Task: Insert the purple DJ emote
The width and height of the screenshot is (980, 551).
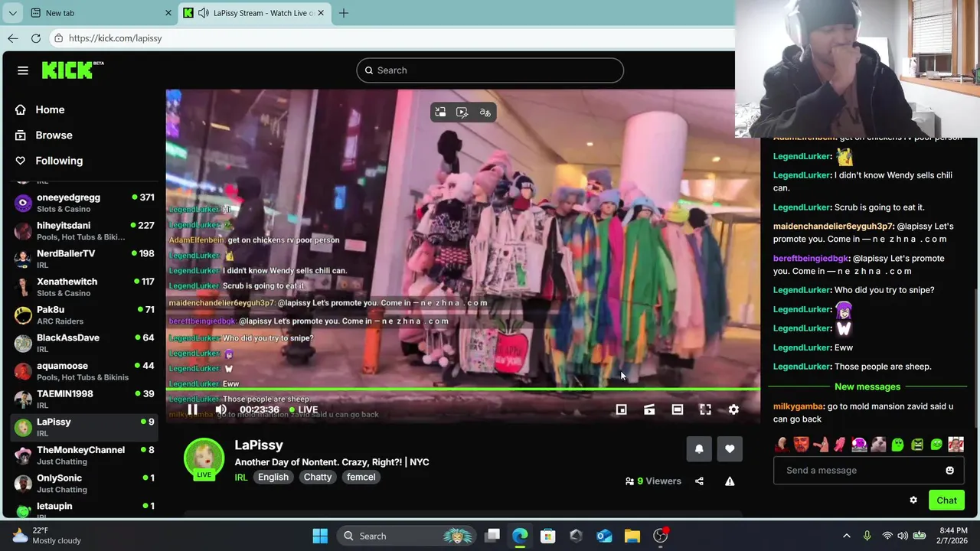Action: pyautogui.click(x=859, y=445)
